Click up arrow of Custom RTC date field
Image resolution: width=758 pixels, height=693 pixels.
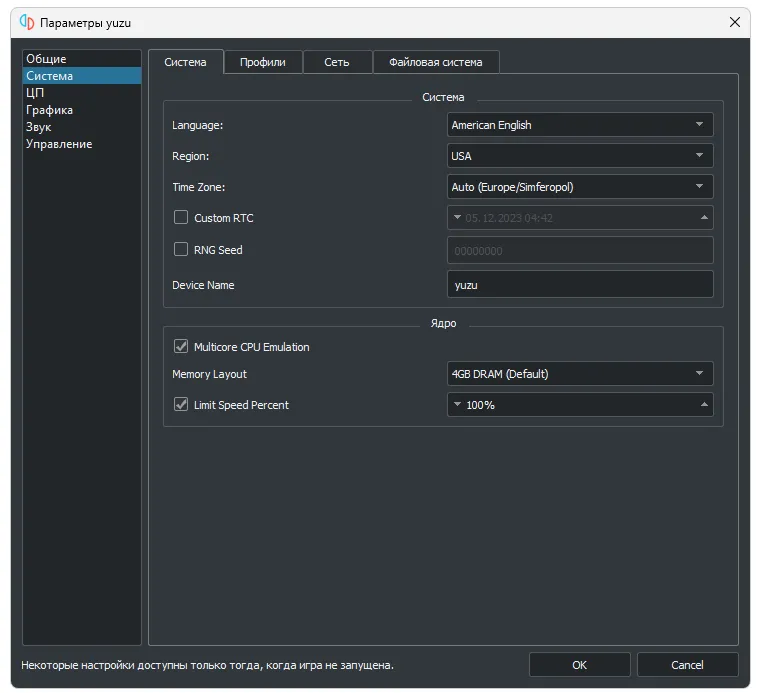[x=704, y=217]
